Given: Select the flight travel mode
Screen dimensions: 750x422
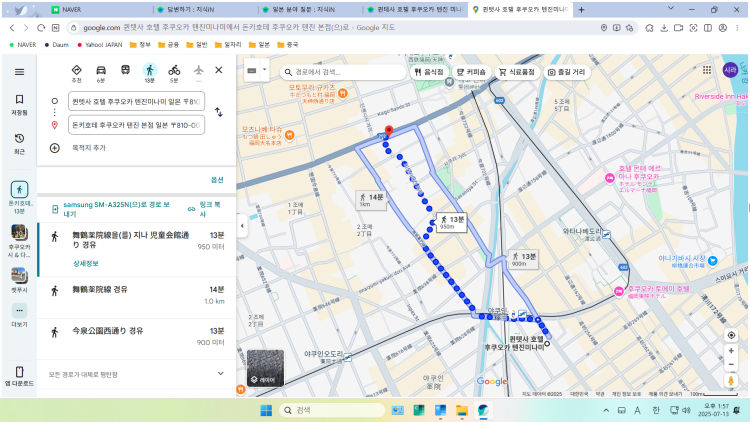Looking at the screenshot, I should (199, 71).
